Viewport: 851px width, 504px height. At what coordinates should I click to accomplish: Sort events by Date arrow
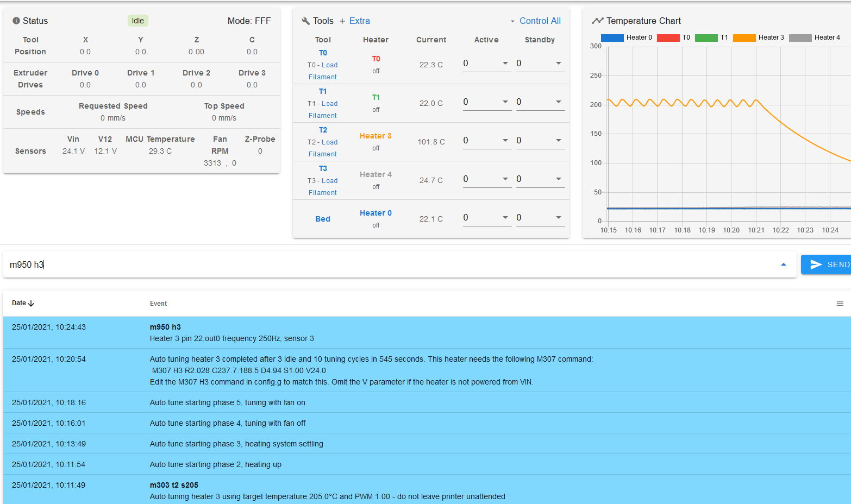click(x=31, y=304)
